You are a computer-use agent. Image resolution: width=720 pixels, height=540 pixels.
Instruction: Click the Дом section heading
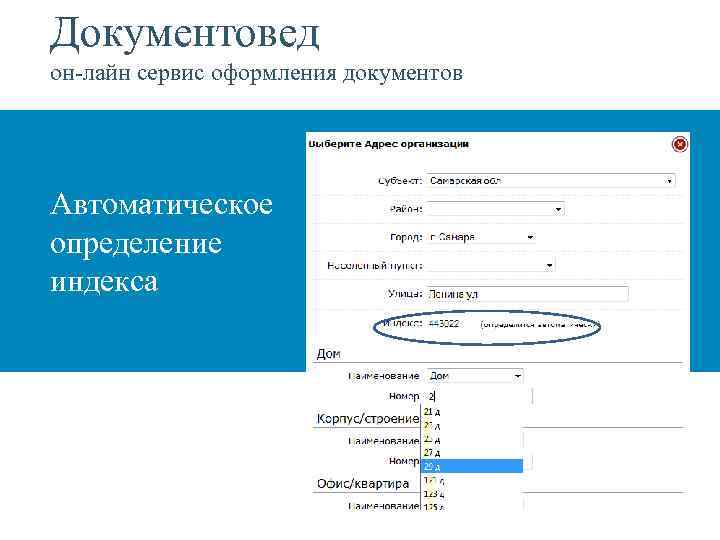(328, 354)
